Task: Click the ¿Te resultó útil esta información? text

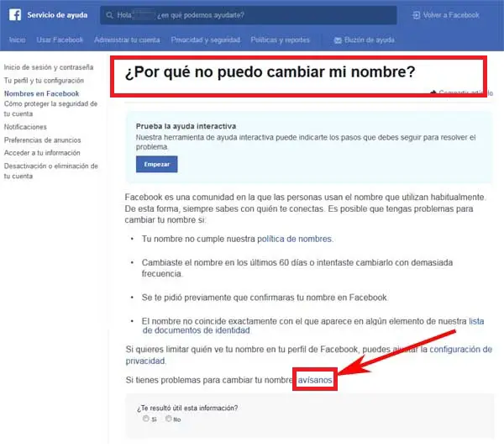Action: [187, 408]
